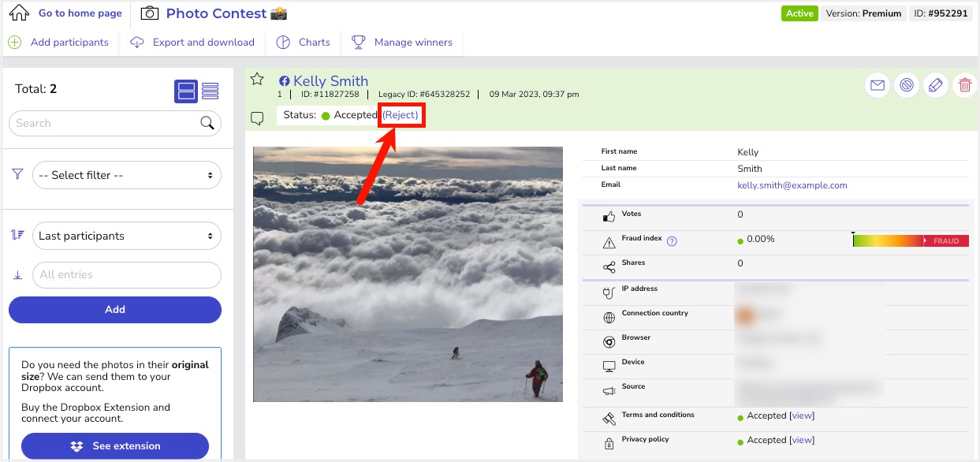Click the Fraud index value 0.00%

coord(761,239)
